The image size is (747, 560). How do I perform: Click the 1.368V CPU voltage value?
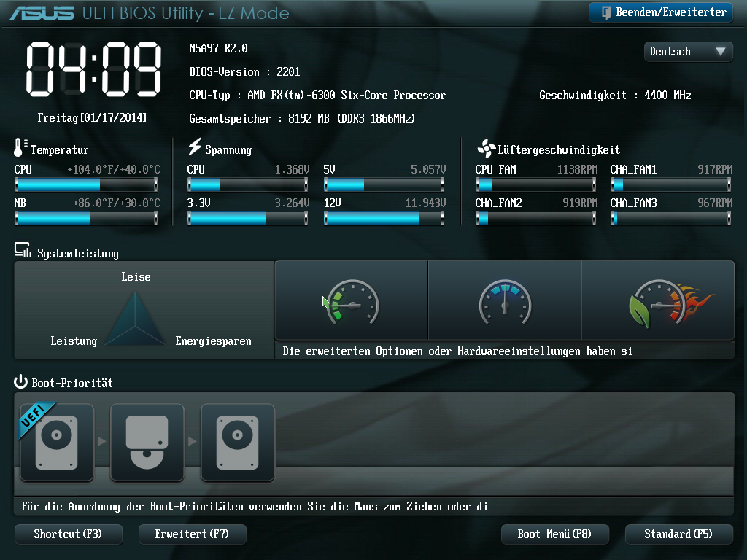(292, 169)
